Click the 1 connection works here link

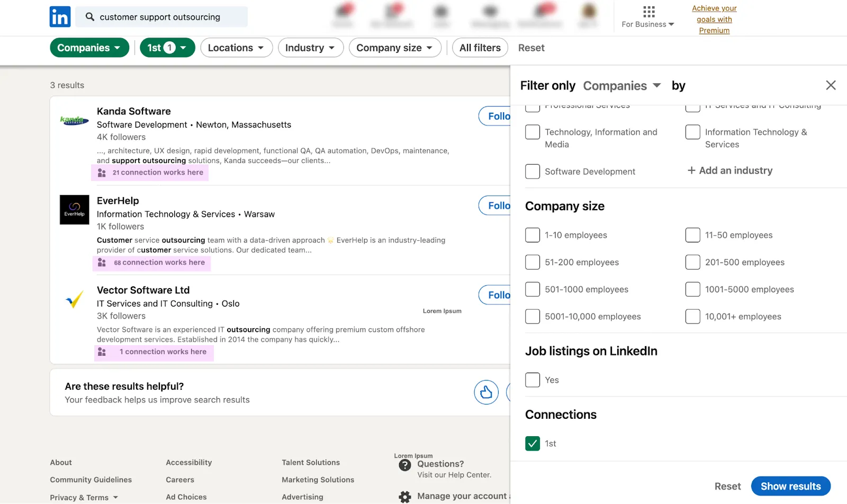click(163, 352)
